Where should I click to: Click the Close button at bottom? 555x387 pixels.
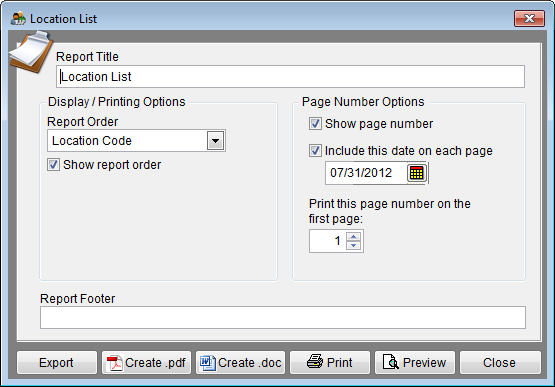tap(500, 363)
